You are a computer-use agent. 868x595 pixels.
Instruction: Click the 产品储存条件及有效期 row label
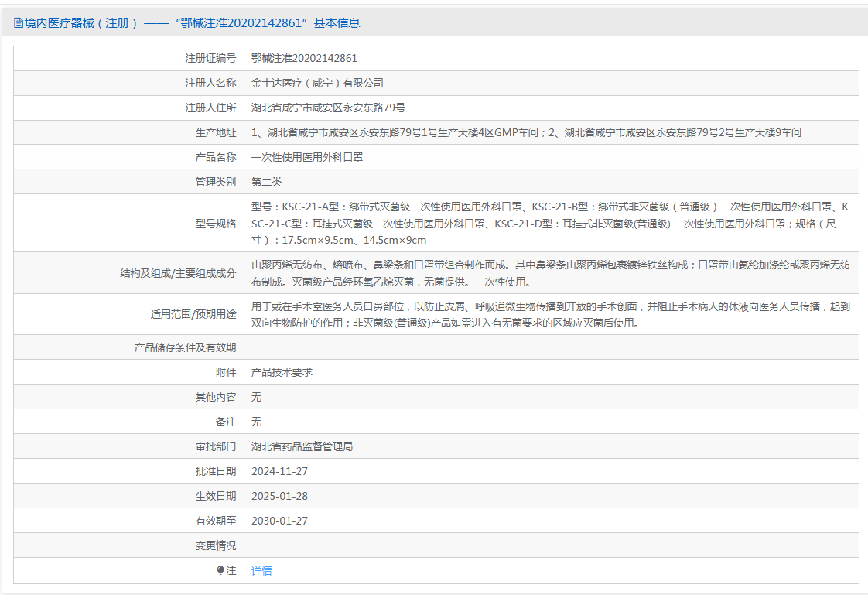[x=185, y=347]
